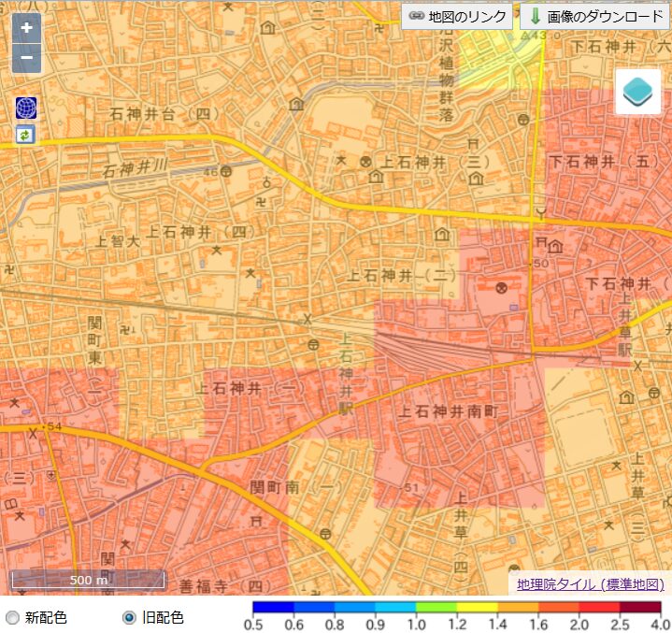672x633 pixels.
Task: Select the 旧配色 radio button
Action: [x=130, y=618]
